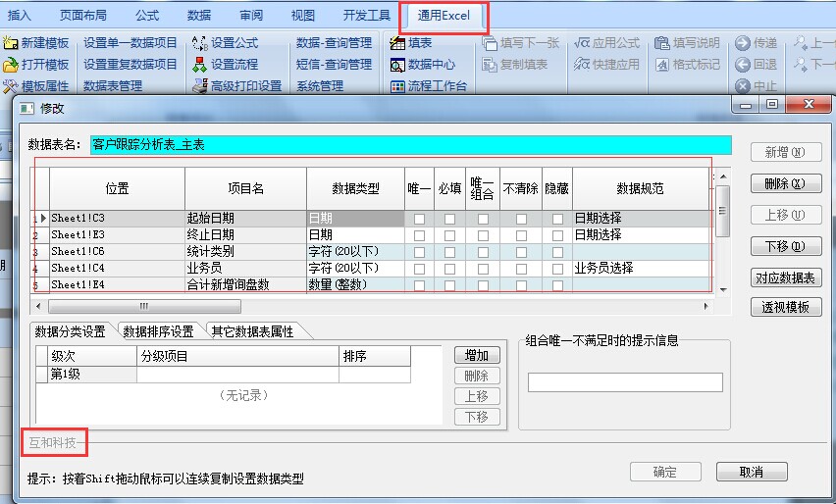Click the 传递 arrow icon
This screenshot has width=836, height=504.
tap(743, 42)
